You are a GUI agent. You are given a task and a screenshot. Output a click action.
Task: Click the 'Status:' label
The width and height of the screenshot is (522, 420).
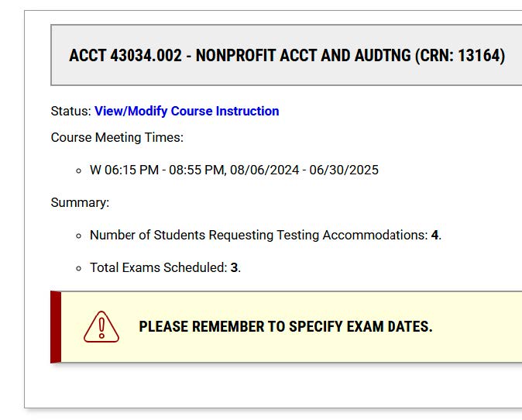click(70, 112)
